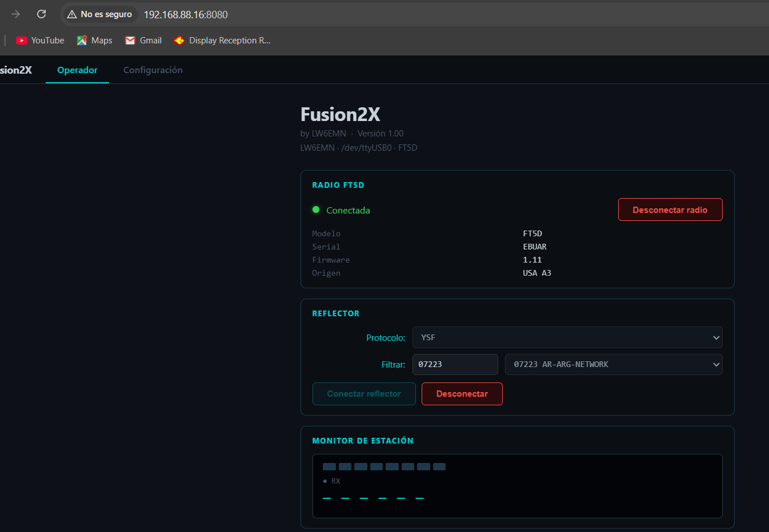Click the Serial label

click(326, 247)
